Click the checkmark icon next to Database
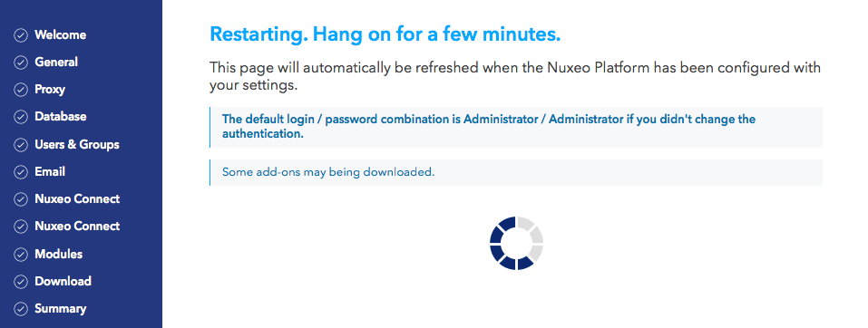 click(21, 117)
